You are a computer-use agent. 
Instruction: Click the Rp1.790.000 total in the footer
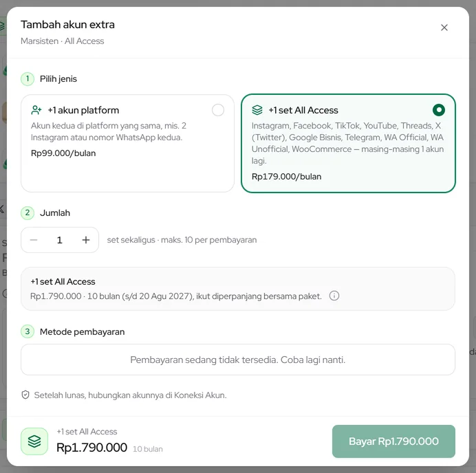91,447
